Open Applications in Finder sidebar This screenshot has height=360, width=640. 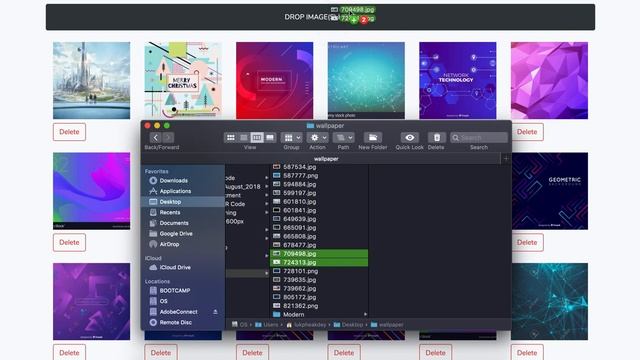[183, 191]
